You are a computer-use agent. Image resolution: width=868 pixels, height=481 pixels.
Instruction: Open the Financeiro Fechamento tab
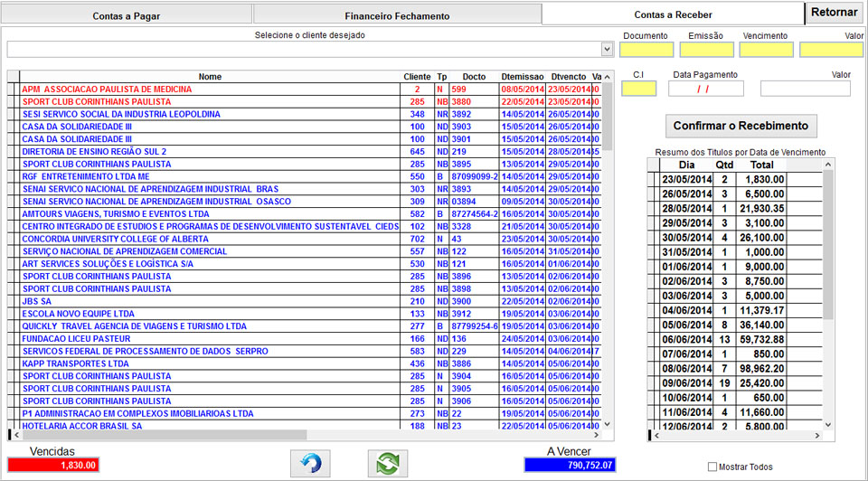(x=397, y=15)
